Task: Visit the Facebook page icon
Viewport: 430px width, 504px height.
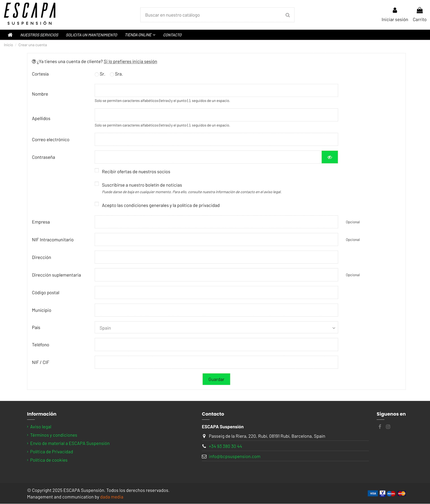Action: coord(380,427)
